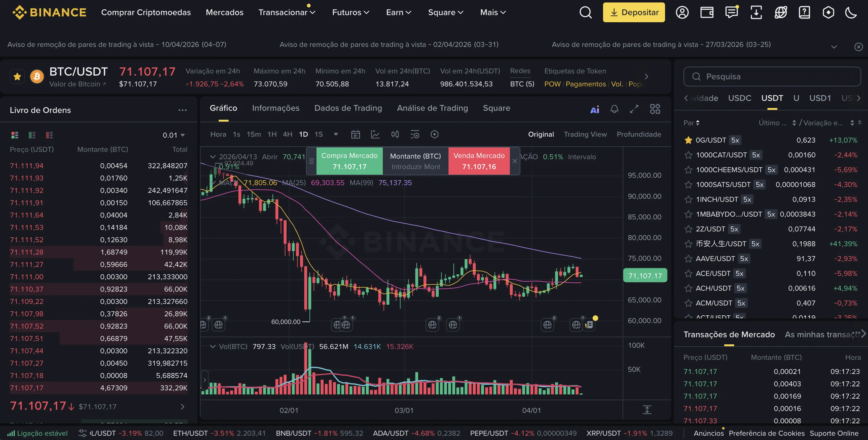The height and width of the screenshot is (440, 868).
Task: Expand the chart interval dropdown arrow
Action: pos(336,134)
